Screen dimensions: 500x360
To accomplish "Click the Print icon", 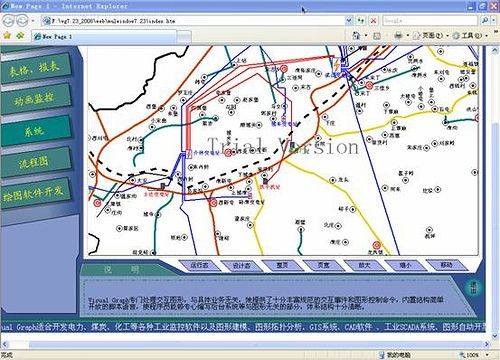I will tap(398, 35).
